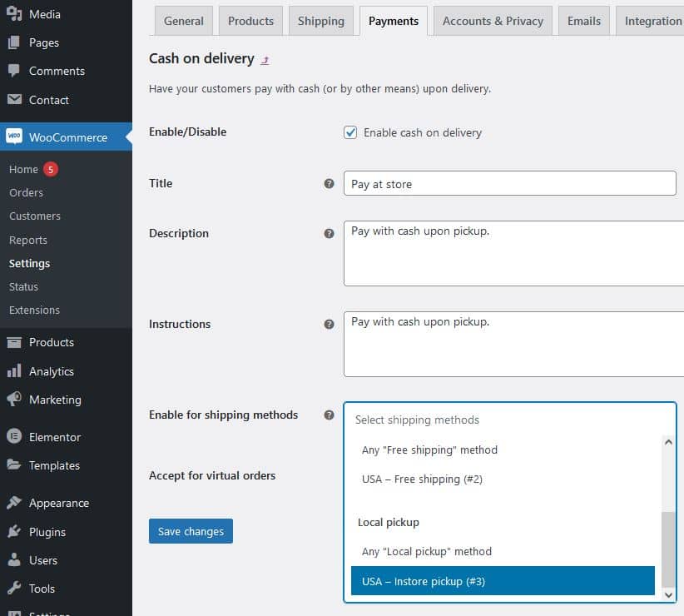
Task: Click the return arrow beside Cash on delivery
Action: (265, 60)
